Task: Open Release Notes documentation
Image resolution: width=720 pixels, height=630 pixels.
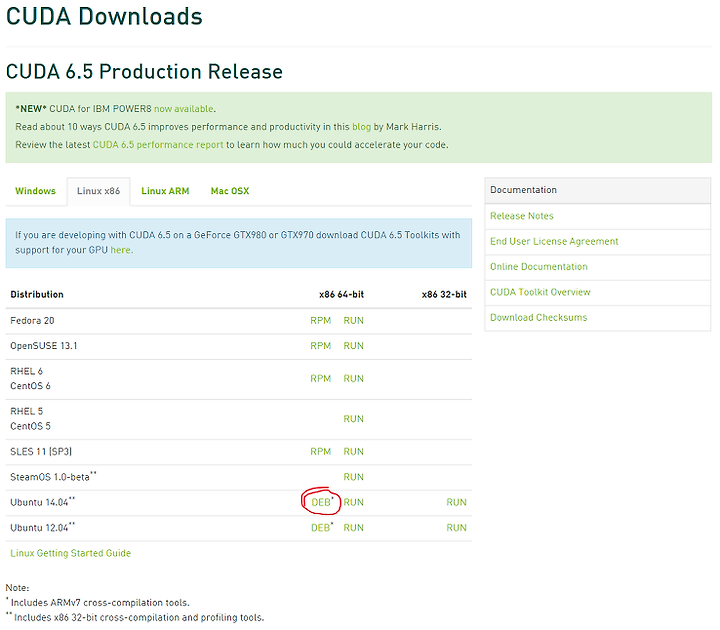Action: [x=522, y=216]
